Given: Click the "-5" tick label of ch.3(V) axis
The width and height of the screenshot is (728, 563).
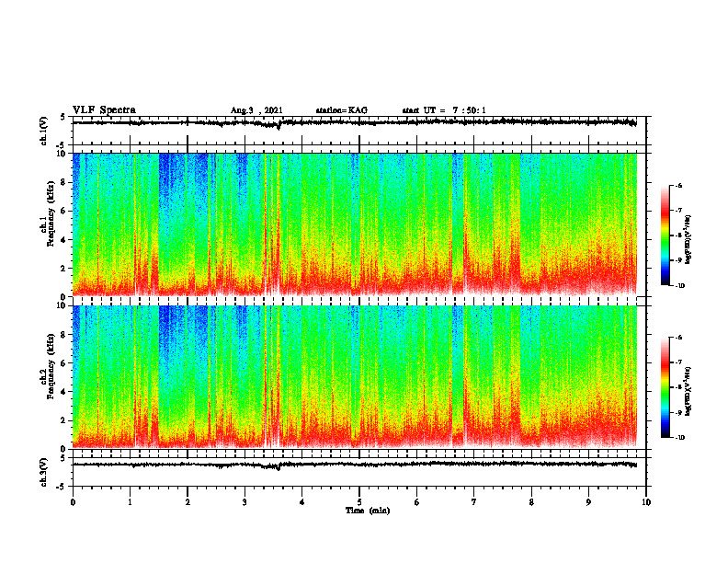Looking at the screenshot, I should click(x=63, y=487).
